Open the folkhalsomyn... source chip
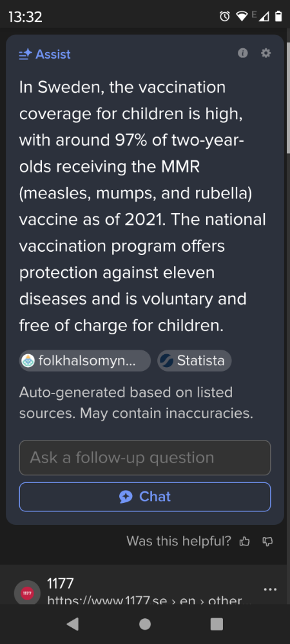290x644 pixels. click(x=85, y=361)
